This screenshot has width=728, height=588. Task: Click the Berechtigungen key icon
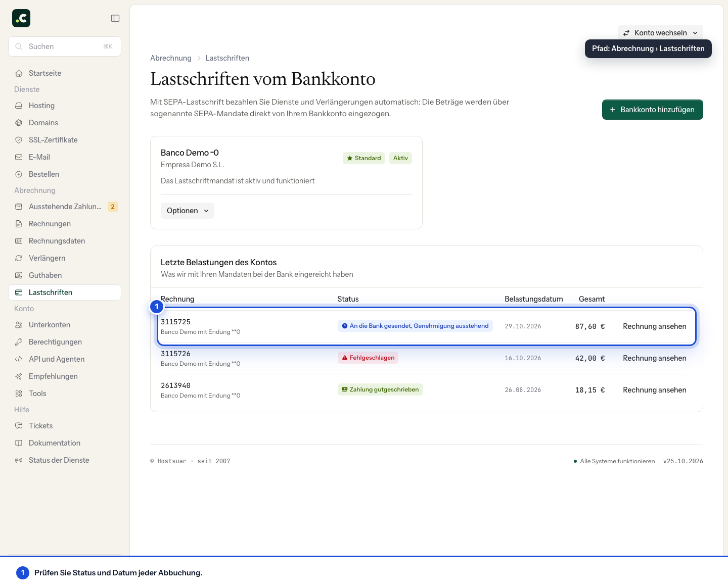pos(19,342)
